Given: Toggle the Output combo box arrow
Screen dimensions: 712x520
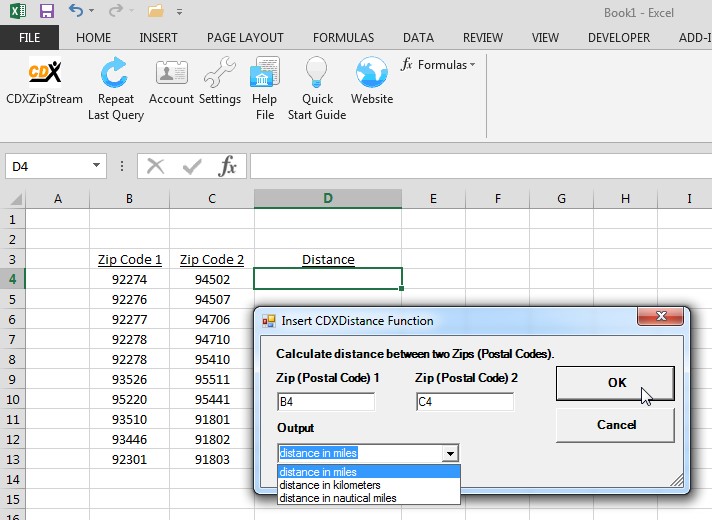Looking at the screenshot, I should pyautogui.click(x=450, y=453).
